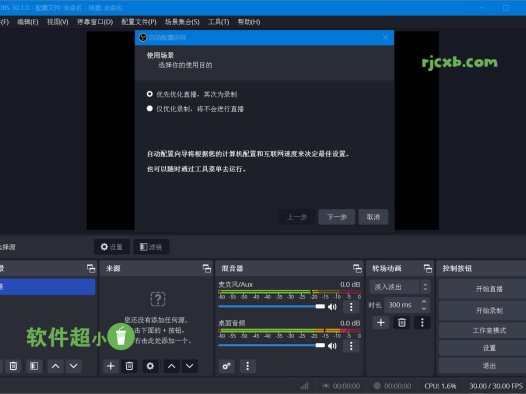The image size is (526, 394).
Task: Open the 配置文件(P) menu
Action: point(139,22)
